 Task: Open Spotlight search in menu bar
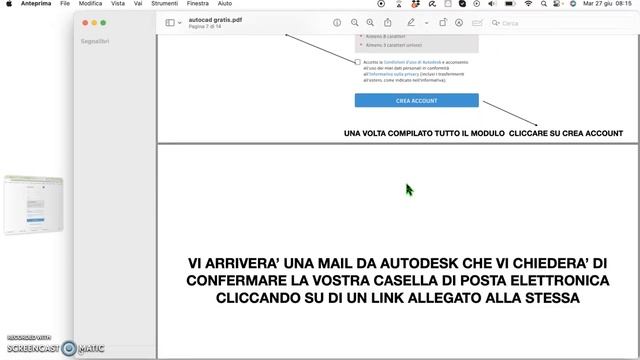click(544, 4)
